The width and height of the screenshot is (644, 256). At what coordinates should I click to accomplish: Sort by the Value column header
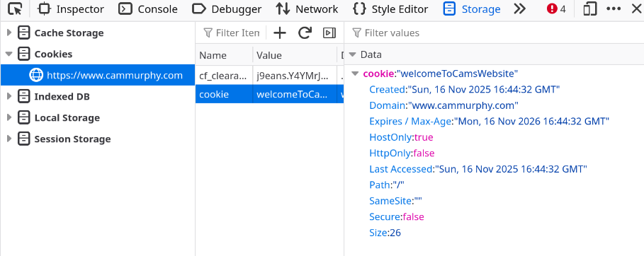tap(295, 55)
